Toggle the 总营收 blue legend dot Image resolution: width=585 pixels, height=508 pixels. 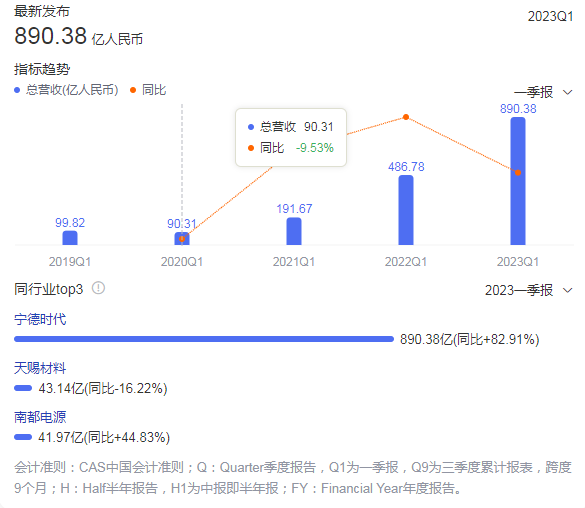click(x=17, y=90)
